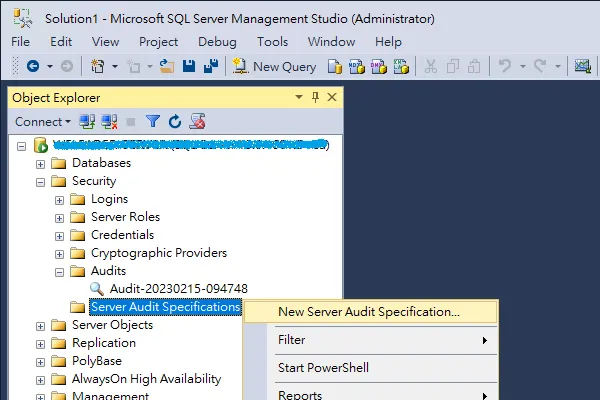Click the Redo arrow icon

[540, 66]
